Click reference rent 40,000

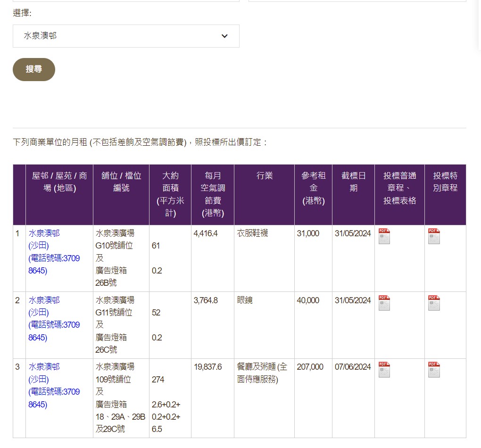click(308, 300)
